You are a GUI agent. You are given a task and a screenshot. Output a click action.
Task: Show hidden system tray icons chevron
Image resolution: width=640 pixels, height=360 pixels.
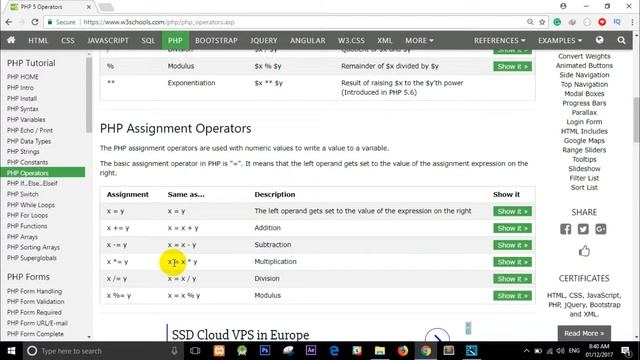coord(527,351)
